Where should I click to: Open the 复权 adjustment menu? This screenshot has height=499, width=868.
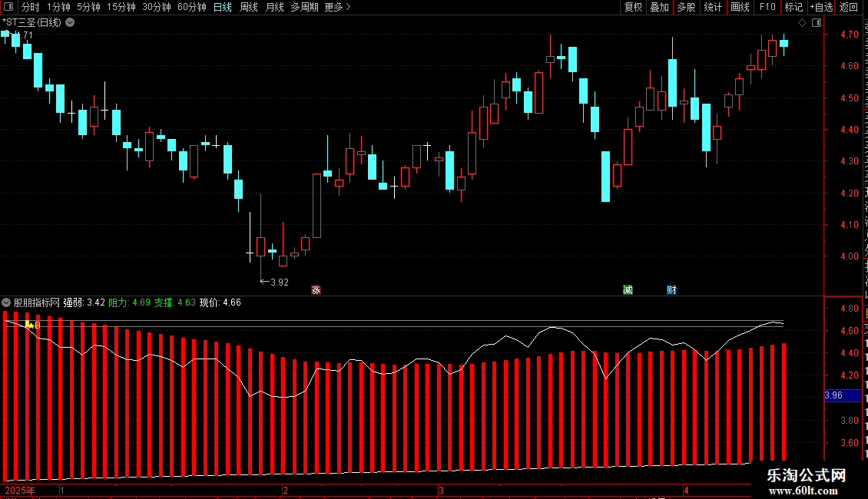(633, 7)
